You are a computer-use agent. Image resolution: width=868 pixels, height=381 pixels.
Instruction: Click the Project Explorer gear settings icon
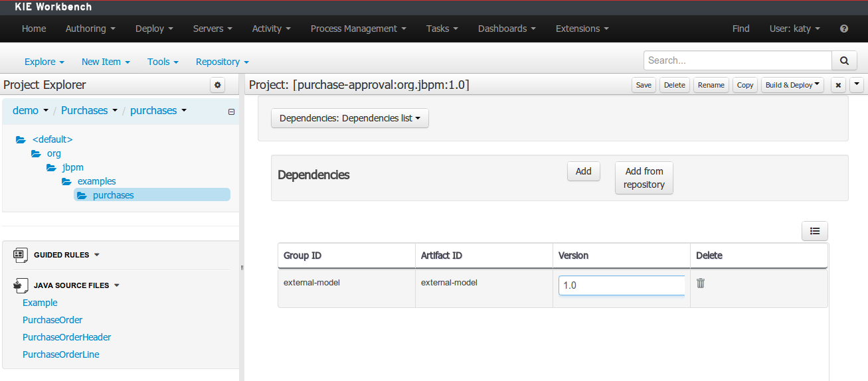click(x=218, y=85)
